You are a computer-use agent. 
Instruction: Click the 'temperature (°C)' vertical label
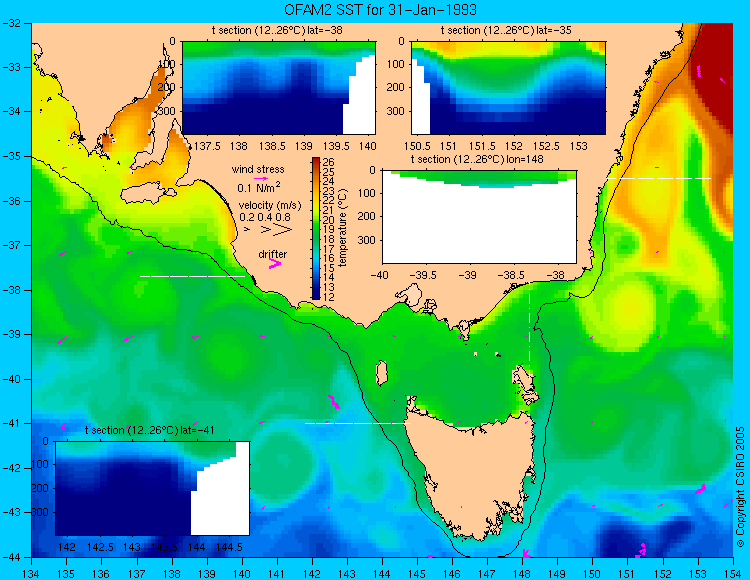point(343,228)
